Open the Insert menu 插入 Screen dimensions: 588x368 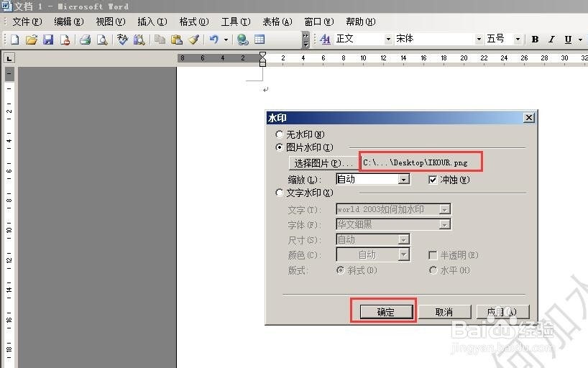(x=152, y=22)
